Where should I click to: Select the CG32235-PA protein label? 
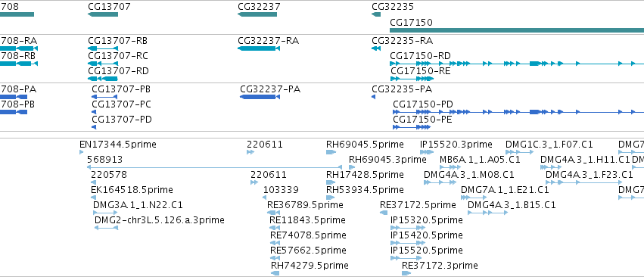[x=402, y=89]
